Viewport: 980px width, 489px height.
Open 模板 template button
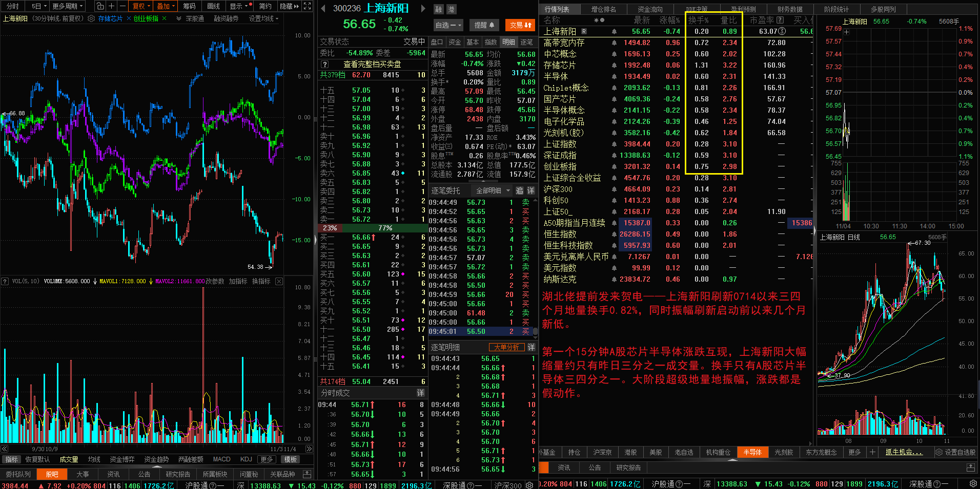coord(291,459)
